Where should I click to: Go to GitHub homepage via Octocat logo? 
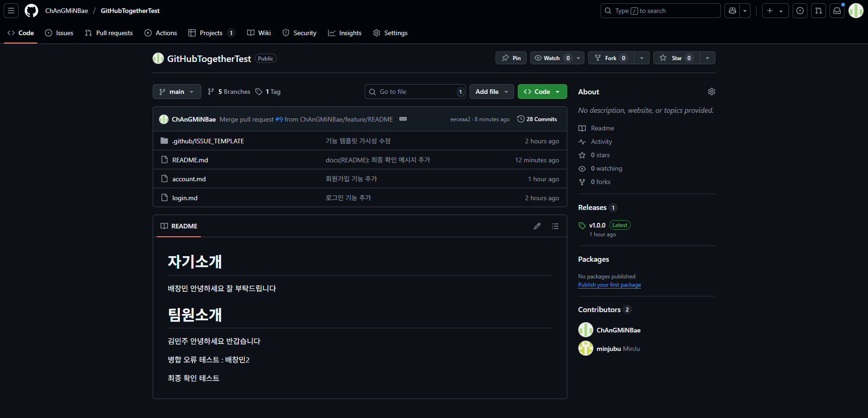click(x=31, y=11)
